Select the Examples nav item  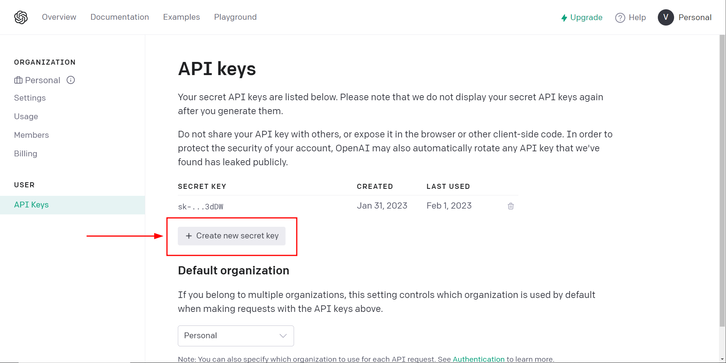click(182, 17)
